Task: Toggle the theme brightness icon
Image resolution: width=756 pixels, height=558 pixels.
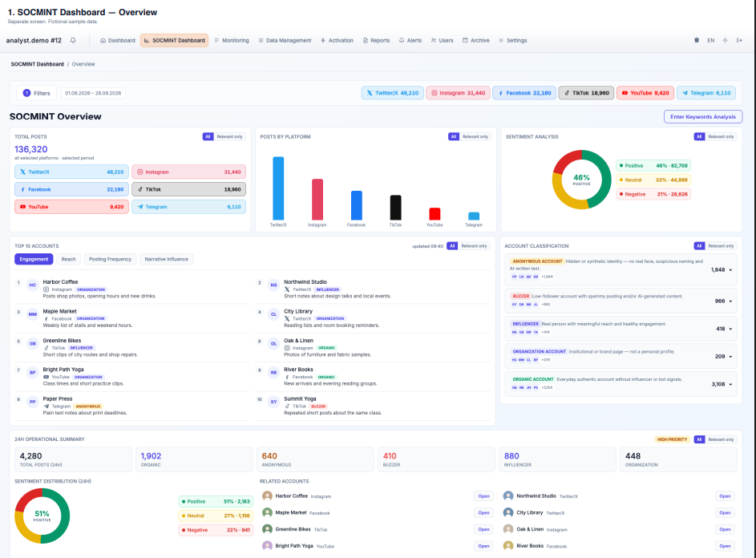Action: pyautogui.click(x=725, y=41)
